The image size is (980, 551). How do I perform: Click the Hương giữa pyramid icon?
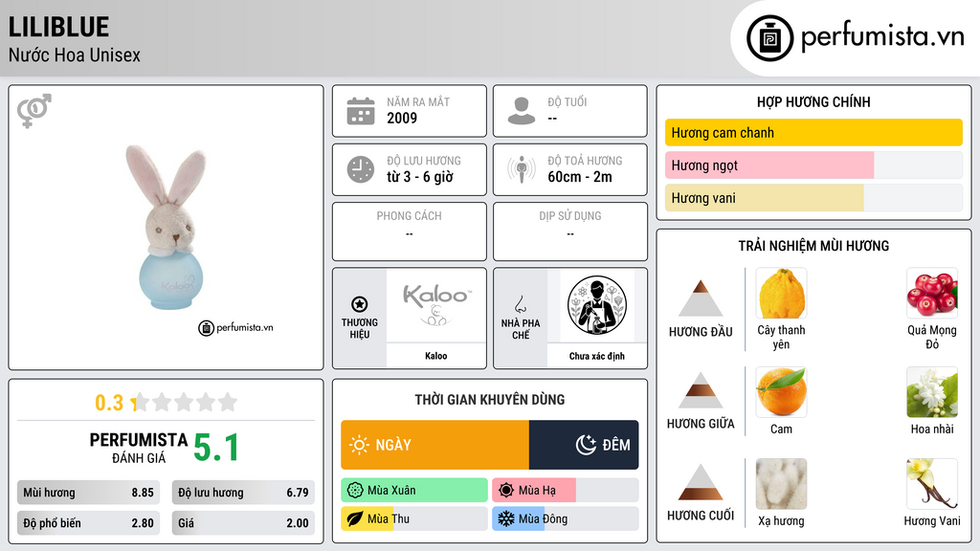coord(701,390)
